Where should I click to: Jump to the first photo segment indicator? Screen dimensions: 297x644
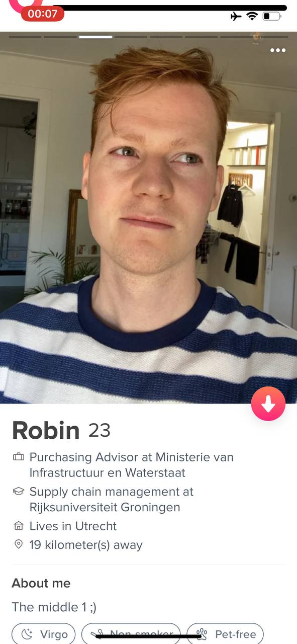[25, 37]
